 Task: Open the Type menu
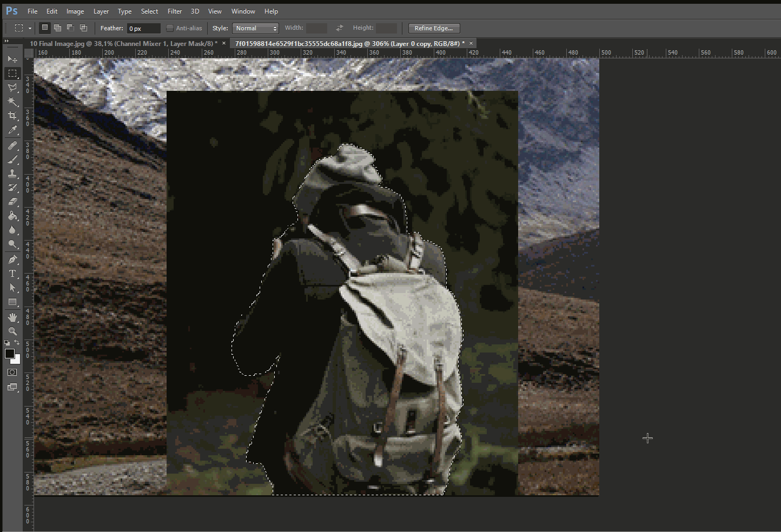pyautogui.click(x=125, y=11)
